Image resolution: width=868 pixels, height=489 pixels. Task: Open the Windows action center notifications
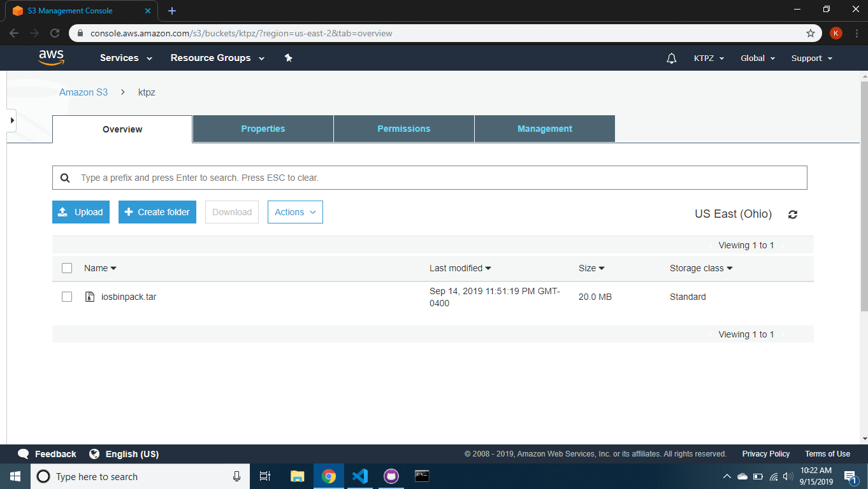pos(850,476)
